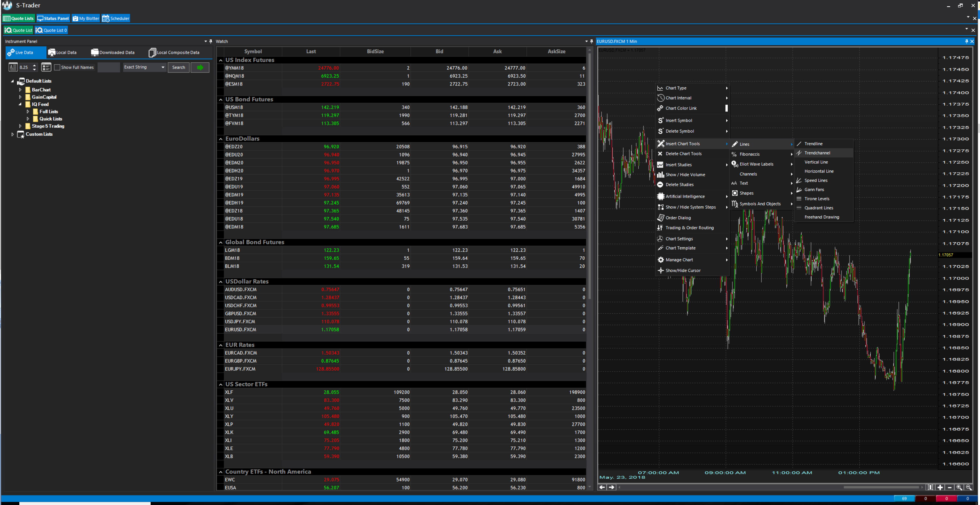
Task: Collapse the IQ Feed folder
Action: 20,104
